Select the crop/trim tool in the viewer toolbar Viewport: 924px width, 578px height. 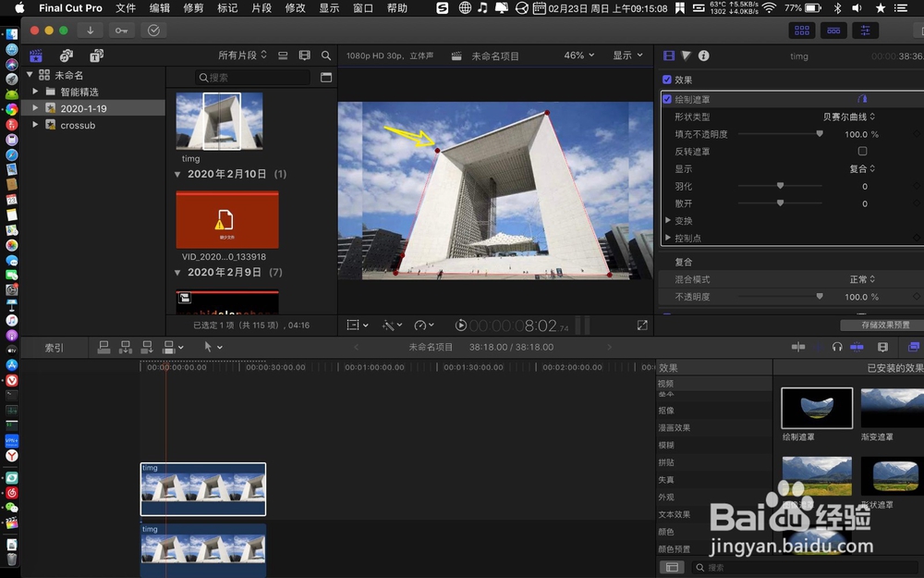(x=355, y=325)
